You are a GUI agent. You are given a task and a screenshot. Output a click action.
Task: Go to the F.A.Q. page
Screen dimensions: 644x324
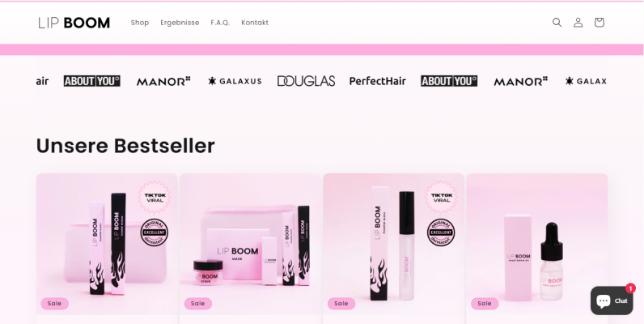[220, 23]
